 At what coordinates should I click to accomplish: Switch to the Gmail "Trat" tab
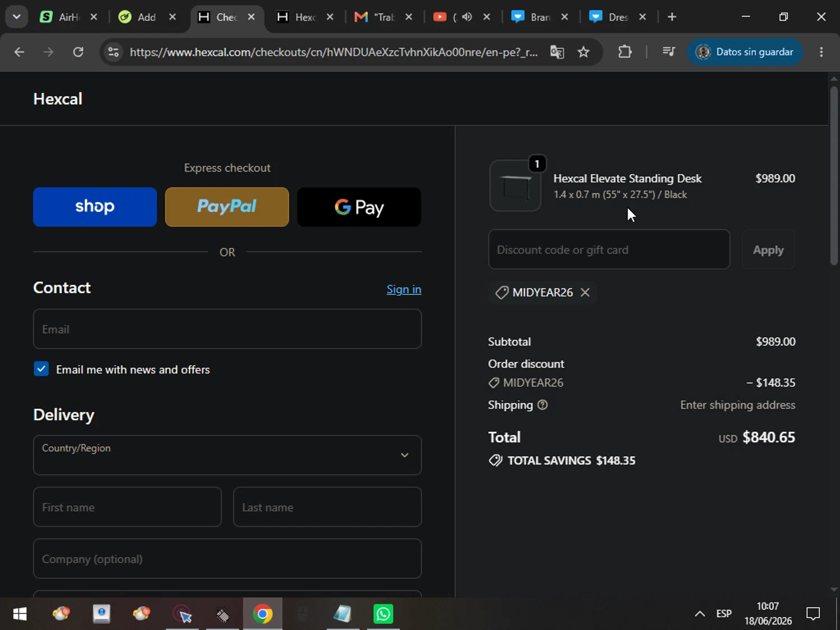coord(376,17)
